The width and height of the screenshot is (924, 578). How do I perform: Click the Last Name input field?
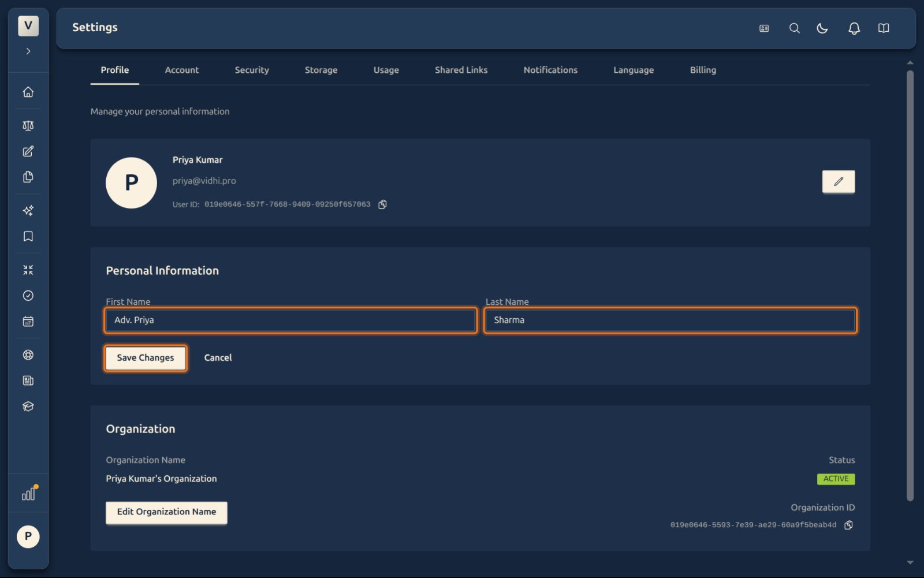(x=670, y=320)
